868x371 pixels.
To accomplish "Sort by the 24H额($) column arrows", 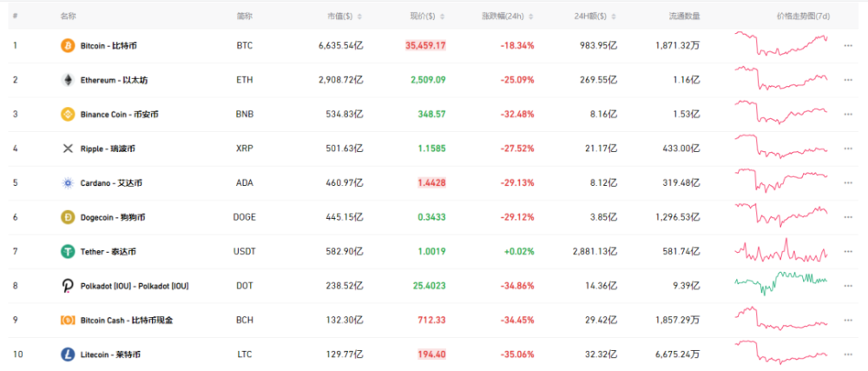I will [614, 17].
